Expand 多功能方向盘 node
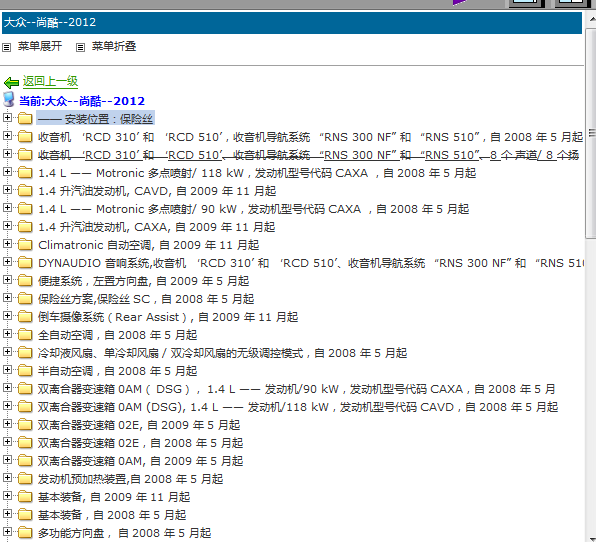The width and height of the screenshot is (596, 542). click(7, 531)
